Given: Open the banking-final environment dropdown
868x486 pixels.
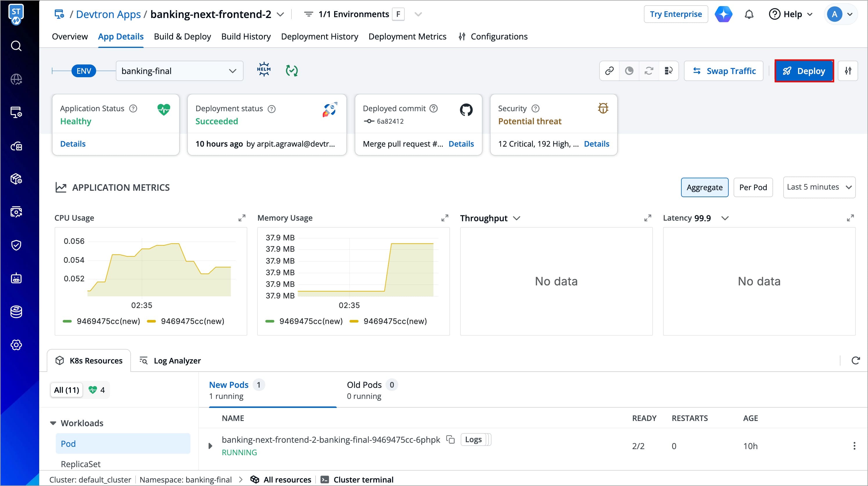Looking at the screenshot, I should click(179, 71).
